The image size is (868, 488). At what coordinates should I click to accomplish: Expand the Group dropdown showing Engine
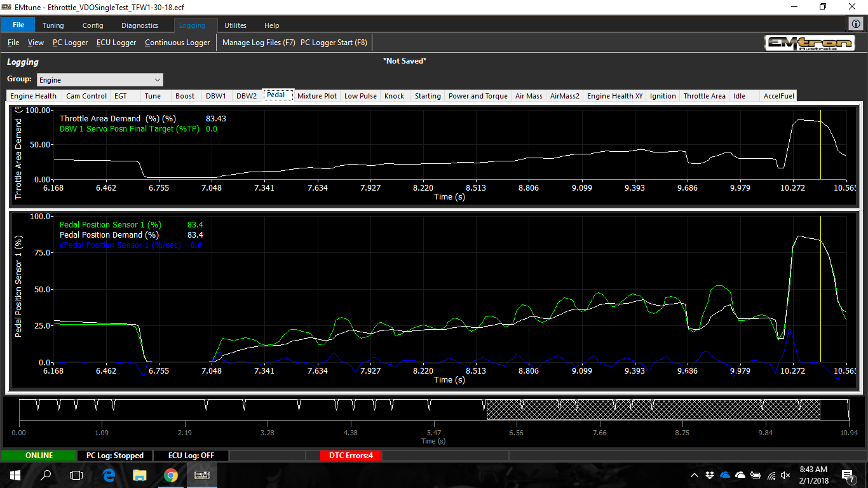point(100,80)
